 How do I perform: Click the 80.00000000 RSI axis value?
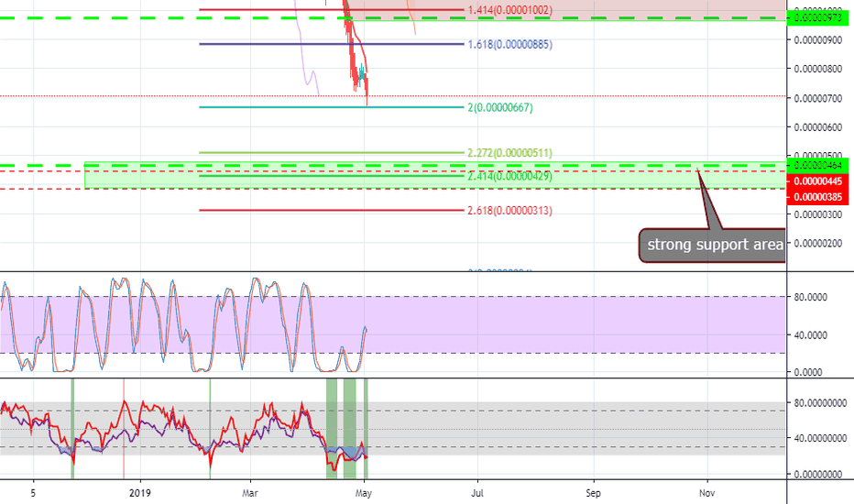click(x=820, y=403)
